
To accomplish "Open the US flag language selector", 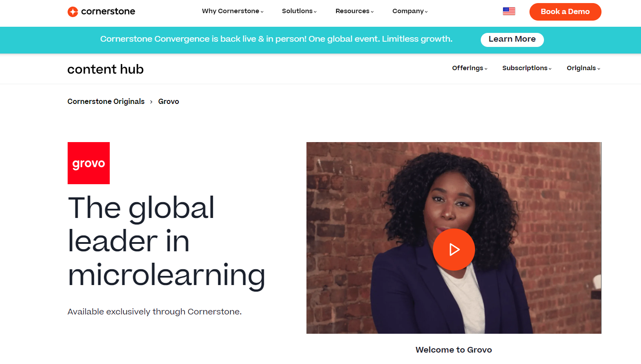I will click(509, 11).
